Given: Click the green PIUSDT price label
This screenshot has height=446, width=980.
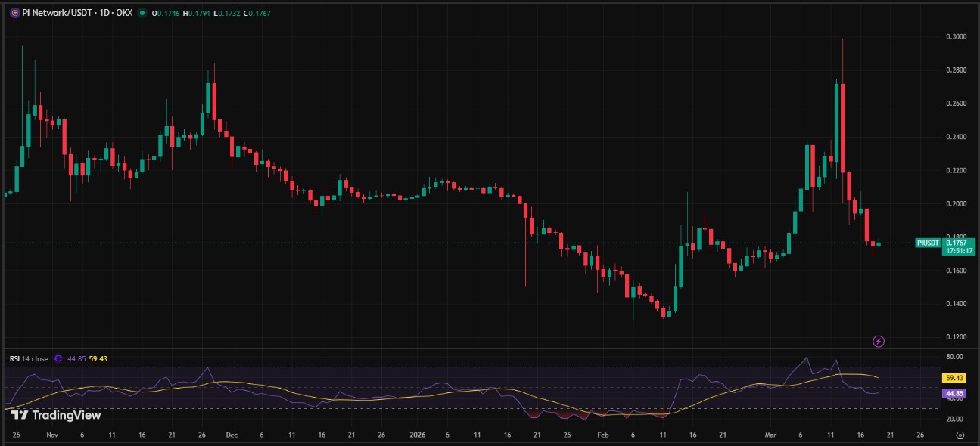Looking at the screenshot, I should click(929, 243).
